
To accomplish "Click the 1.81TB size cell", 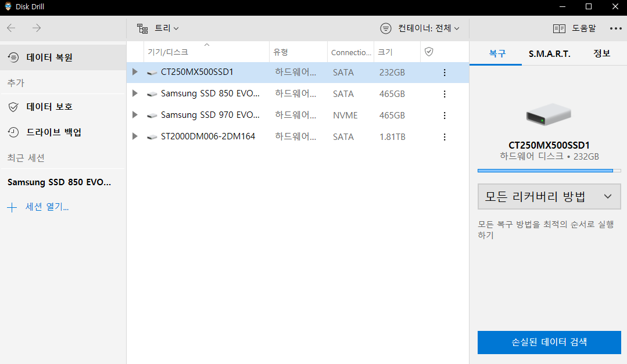I will coord(392,137).
